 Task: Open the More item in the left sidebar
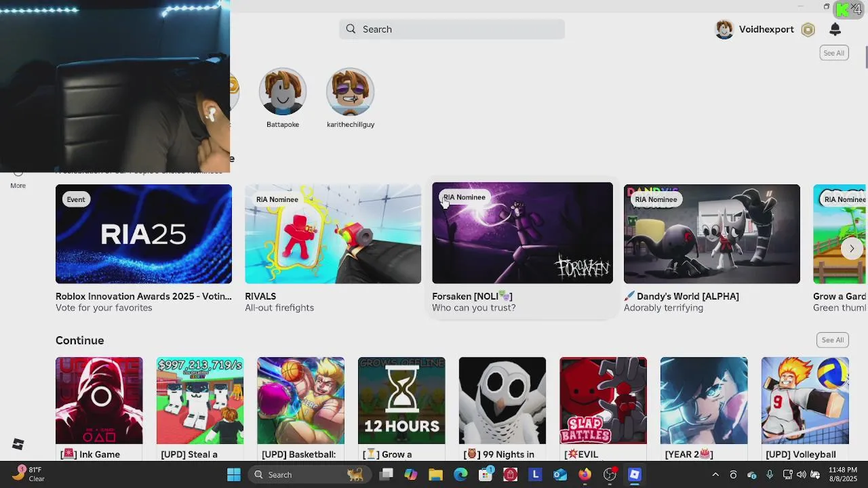click(x=18, y=180)
